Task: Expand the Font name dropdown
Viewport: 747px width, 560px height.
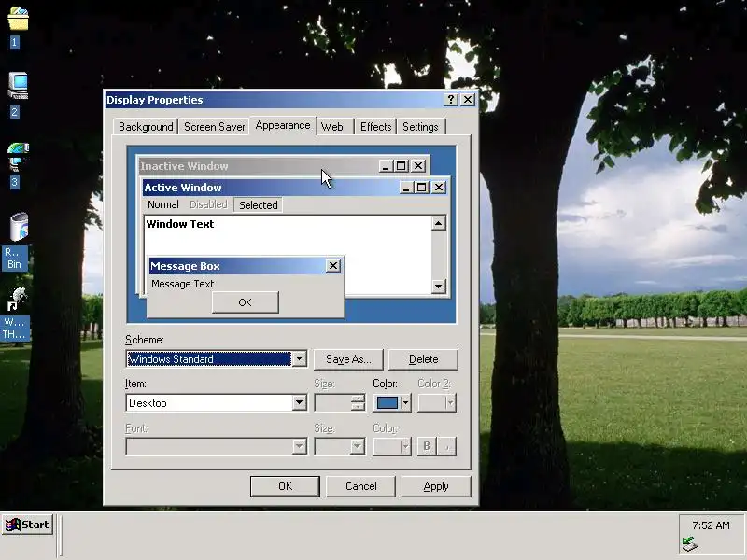Action: (x=299, y=446)
